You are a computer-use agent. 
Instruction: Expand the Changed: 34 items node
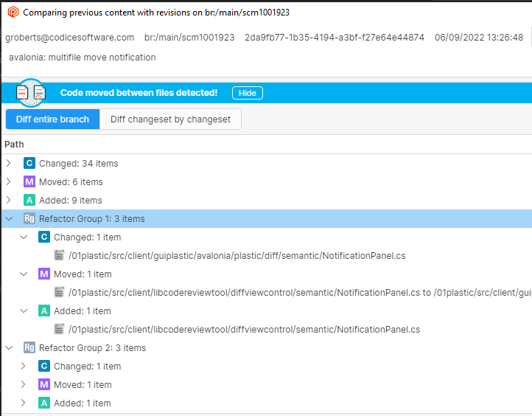pyautogui.click(x=9, y=163)
